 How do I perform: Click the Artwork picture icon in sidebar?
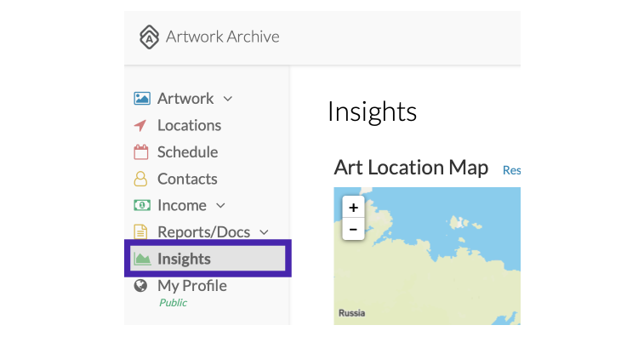pos(142,99)
